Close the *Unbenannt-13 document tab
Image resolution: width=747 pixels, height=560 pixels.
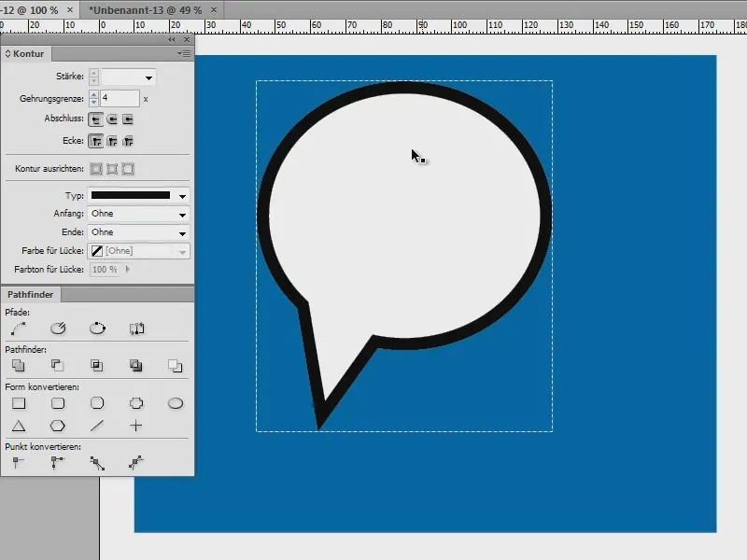pyautogui.click(x=214, y=9)
